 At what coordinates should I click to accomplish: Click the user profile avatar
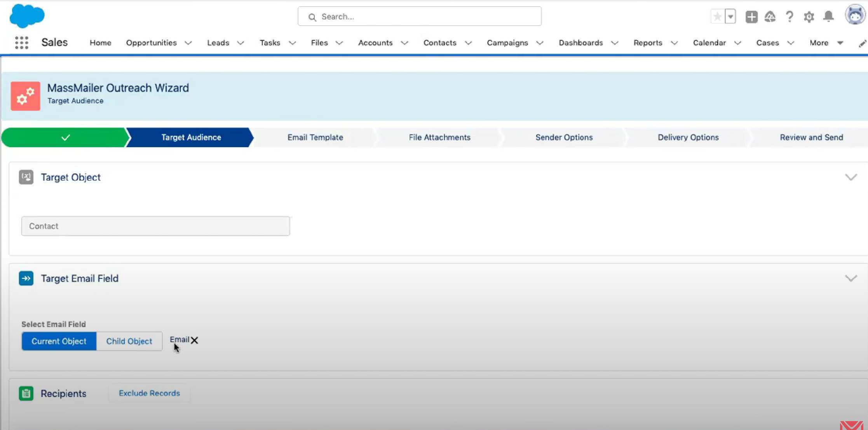point(855,15)
